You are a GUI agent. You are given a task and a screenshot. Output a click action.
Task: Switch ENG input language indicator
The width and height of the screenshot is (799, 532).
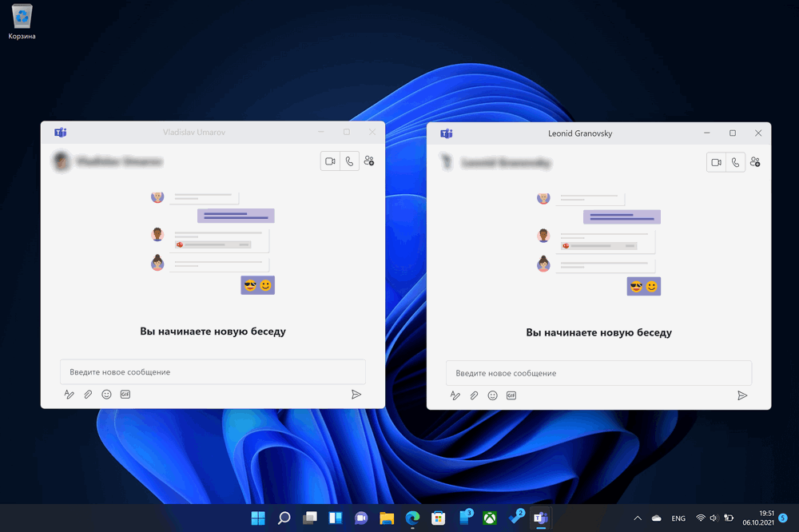point(678,518)
